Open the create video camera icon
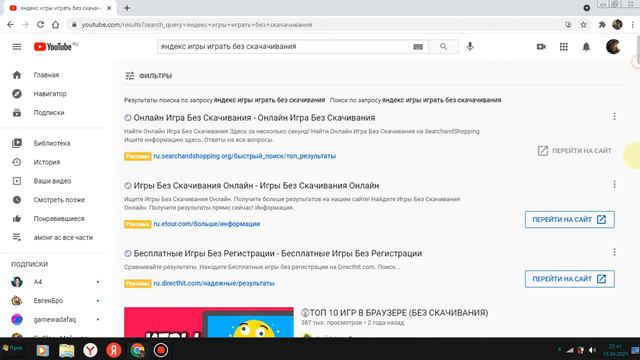The height and width of the screenshot is (360, 640). click(x=541, y=47)
